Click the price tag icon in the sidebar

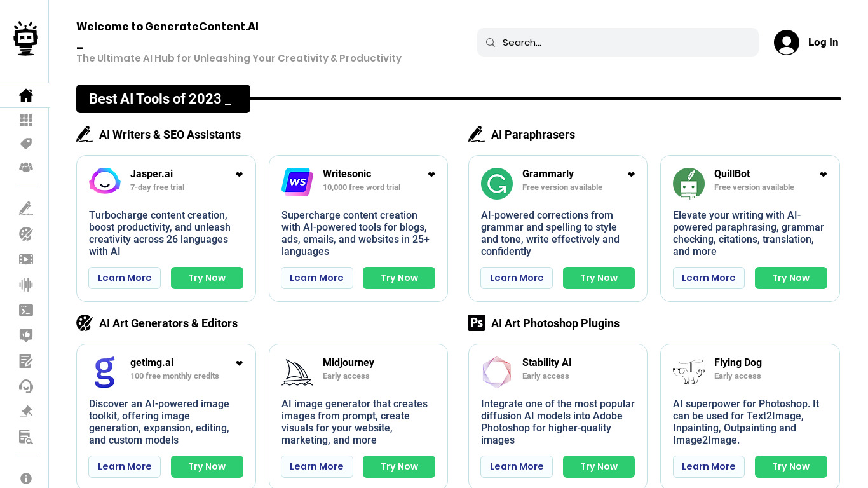[26, 144]
